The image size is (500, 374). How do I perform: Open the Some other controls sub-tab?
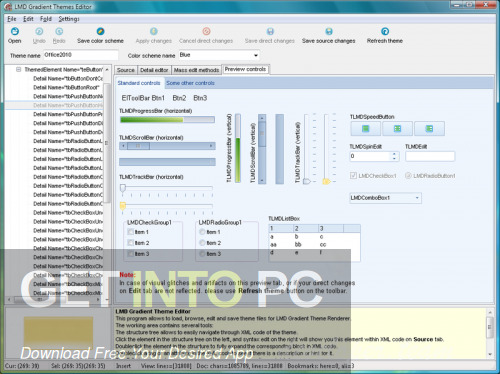(x=190, y=83)
